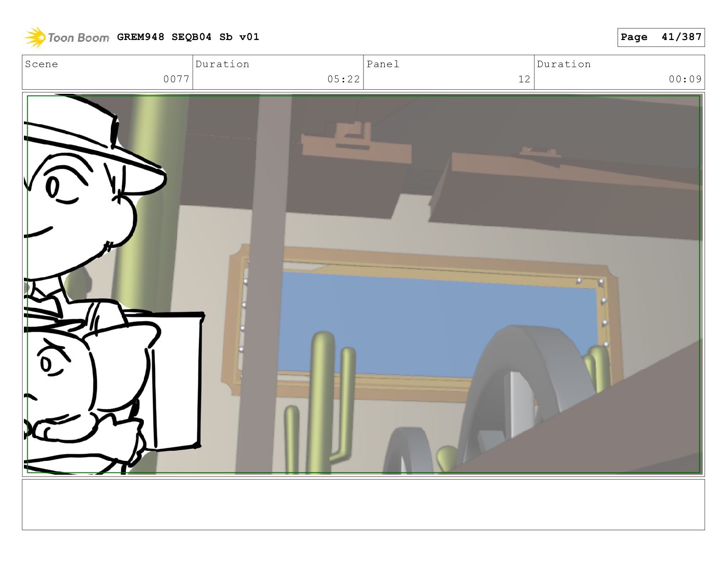Select scene number 0077
This screenshot has height=563, width=728.
point(176,79)
